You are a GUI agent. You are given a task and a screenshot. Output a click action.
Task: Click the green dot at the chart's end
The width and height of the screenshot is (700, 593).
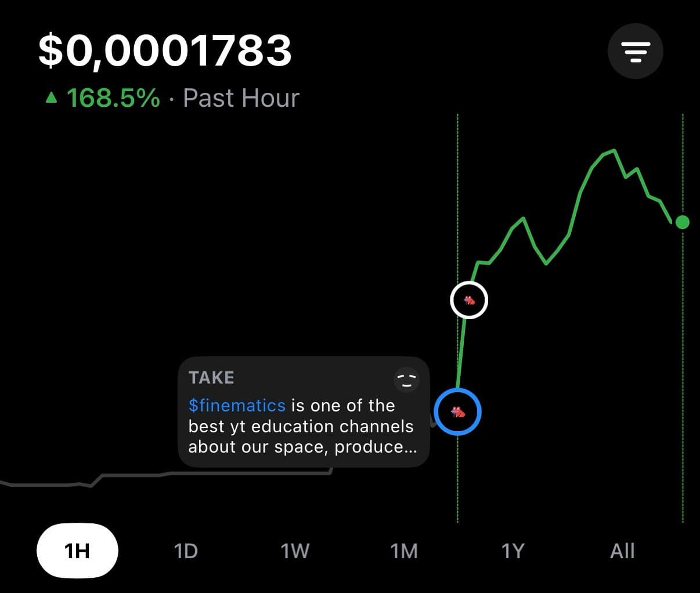coord(683,222)
